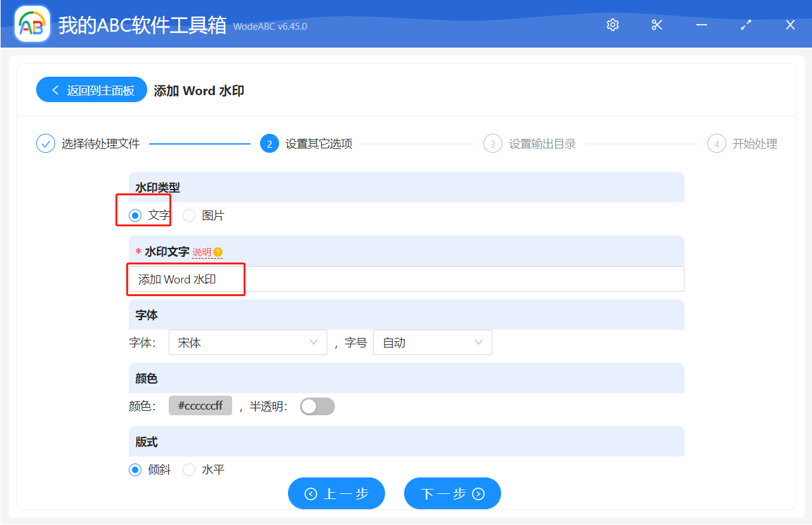Click the ABC app logo
The width and height of the screenshot is (812, 525).
(x=32, y=23)
